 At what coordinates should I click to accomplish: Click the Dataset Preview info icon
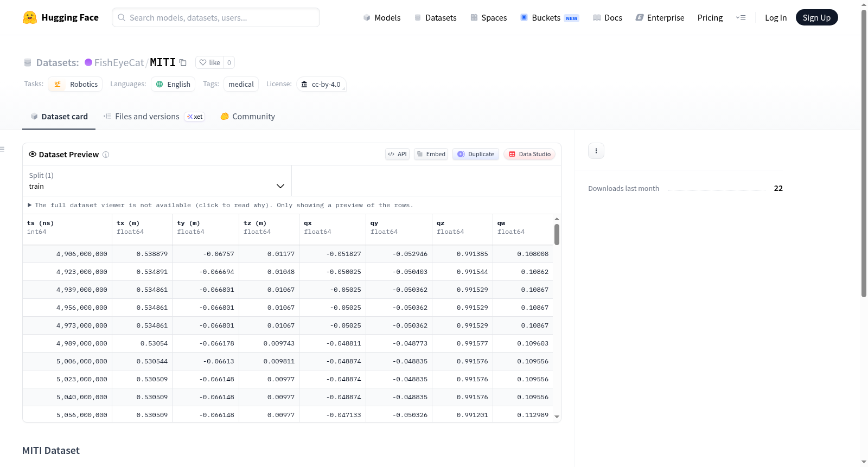coord(106,155)
